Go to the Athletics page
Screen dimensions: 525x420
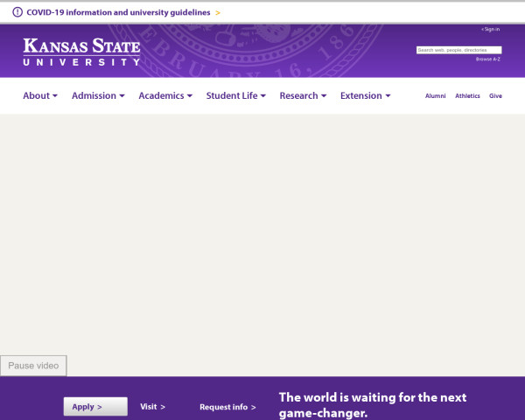[x=467, y=95]
